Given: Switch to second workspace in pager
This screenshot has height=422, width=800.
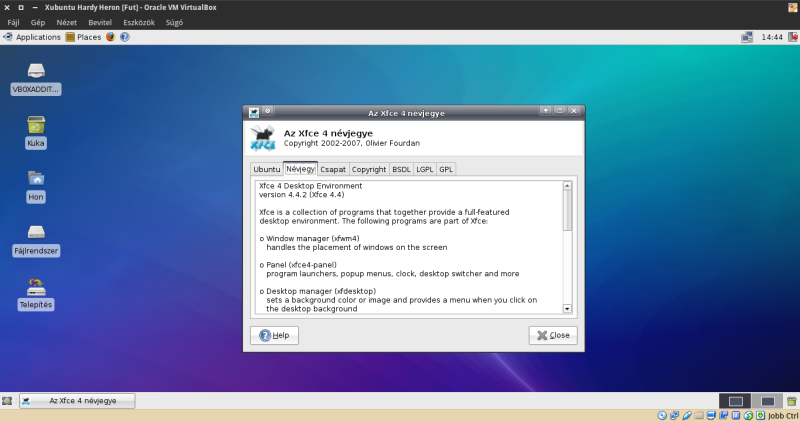Looking at the screenshot, I should coord(767,401).
